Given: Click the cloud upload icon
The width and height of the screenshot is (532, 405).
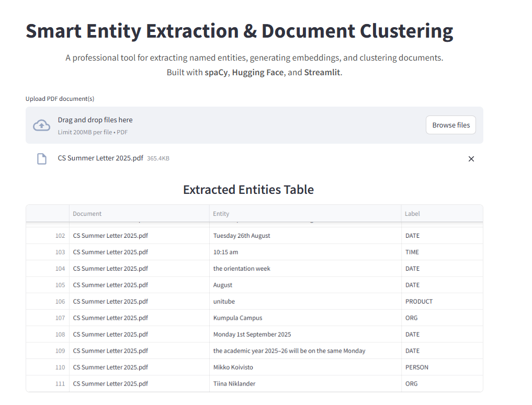Looking at the screenshot, I should (x=41, y=125).
